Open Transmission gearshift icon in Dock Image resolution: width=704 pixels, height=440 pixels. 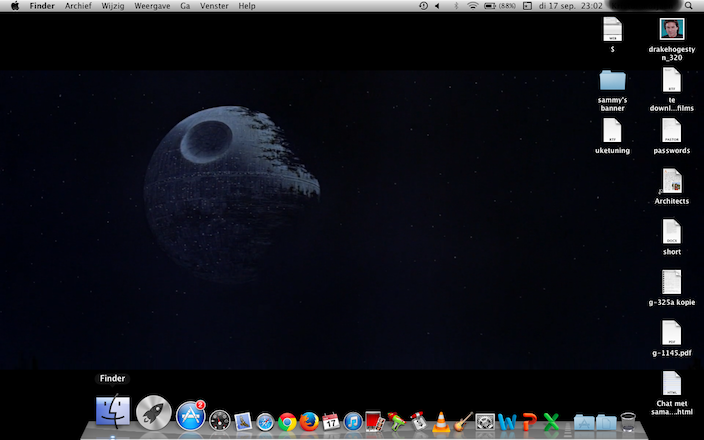click(418, 422)
